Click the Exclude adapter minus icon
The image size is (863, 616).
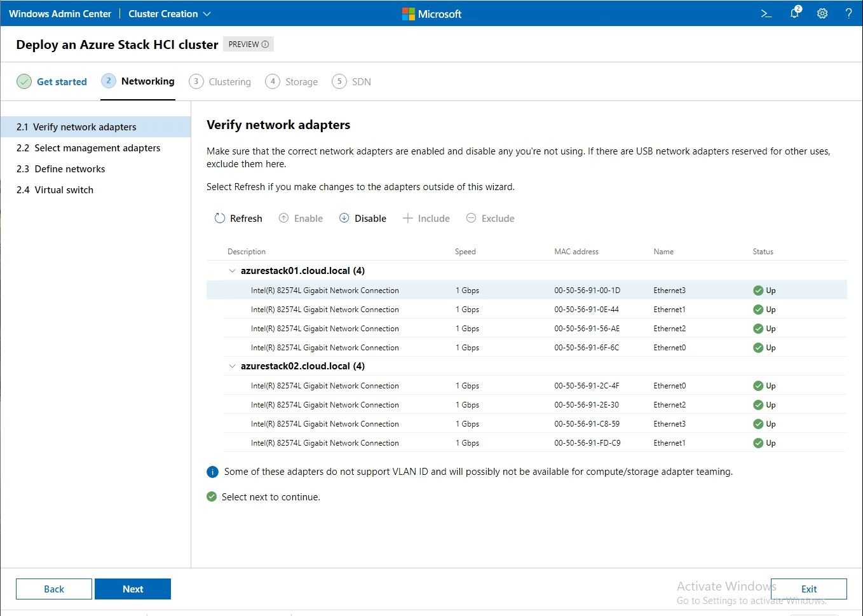[x=472, y=218]
